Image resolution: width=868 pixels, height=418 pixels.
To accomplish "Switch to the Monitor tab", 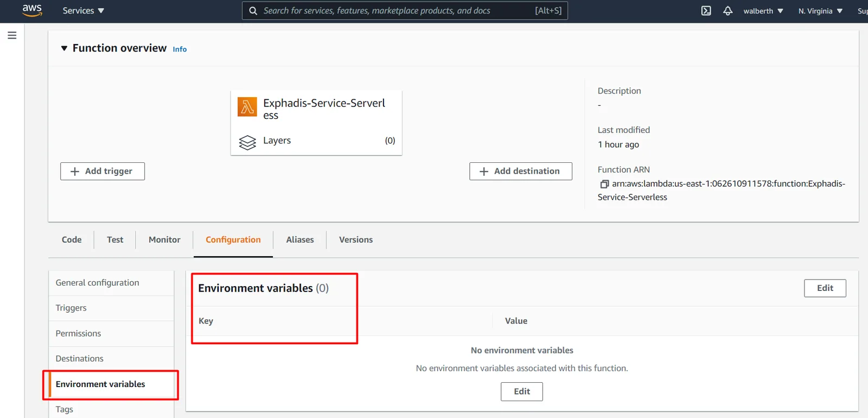I will click(164, 239).
